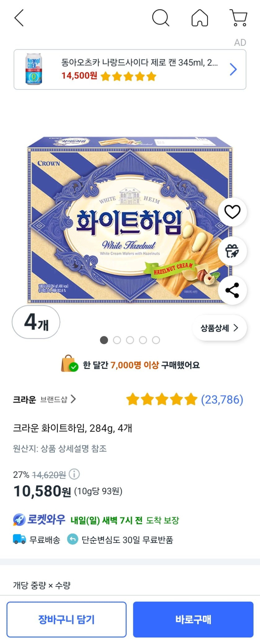Open the search magnifier icon

pyautogui.click(x=161, y=18)
